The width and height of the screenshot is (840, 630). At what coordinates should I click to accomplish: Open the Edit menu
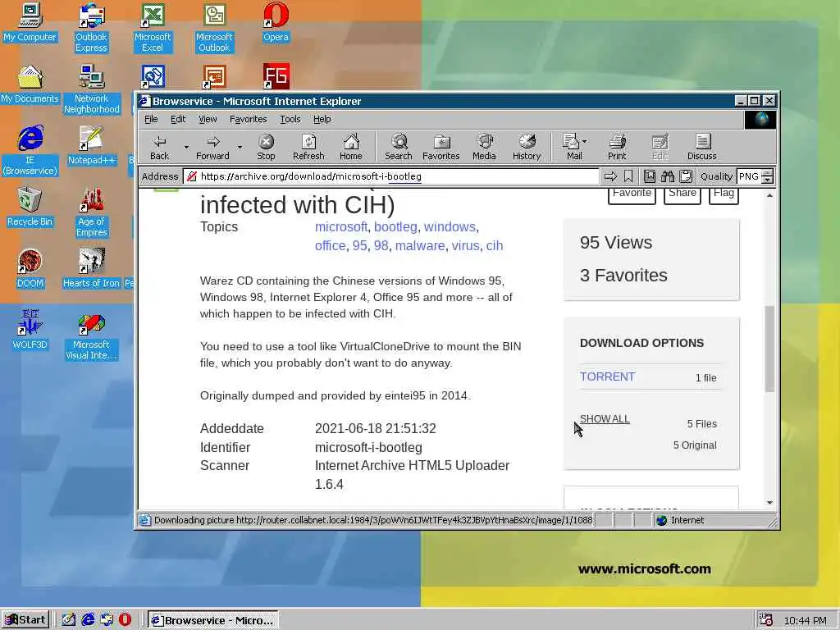(178, 119)
